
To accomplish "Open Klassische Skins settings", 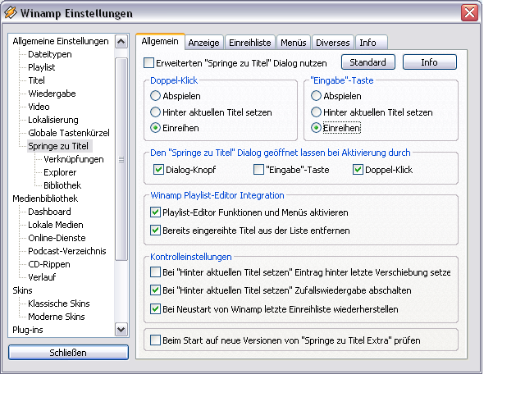I will coord(59,304).
